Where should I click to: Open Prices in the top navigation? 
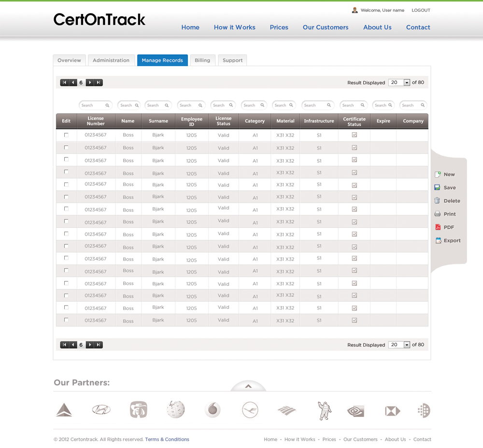(x=279, y=28)
